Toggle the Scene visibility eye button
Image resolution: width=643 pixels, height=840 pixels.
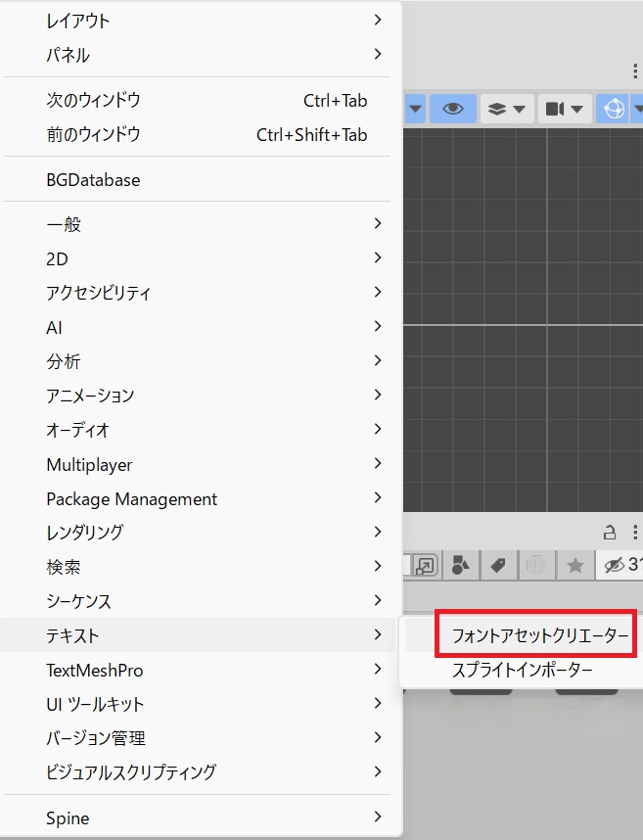[x=452, y=109]
